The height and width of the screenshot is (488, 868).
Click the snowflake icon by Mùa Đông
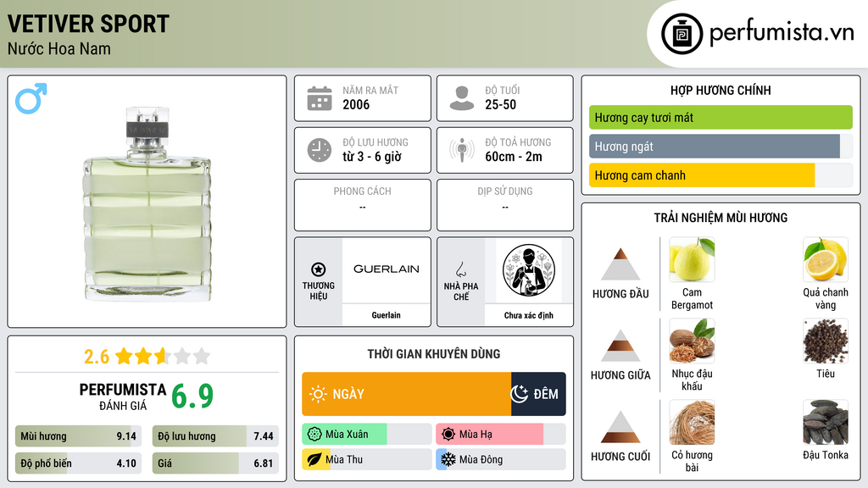pos(448,459)
